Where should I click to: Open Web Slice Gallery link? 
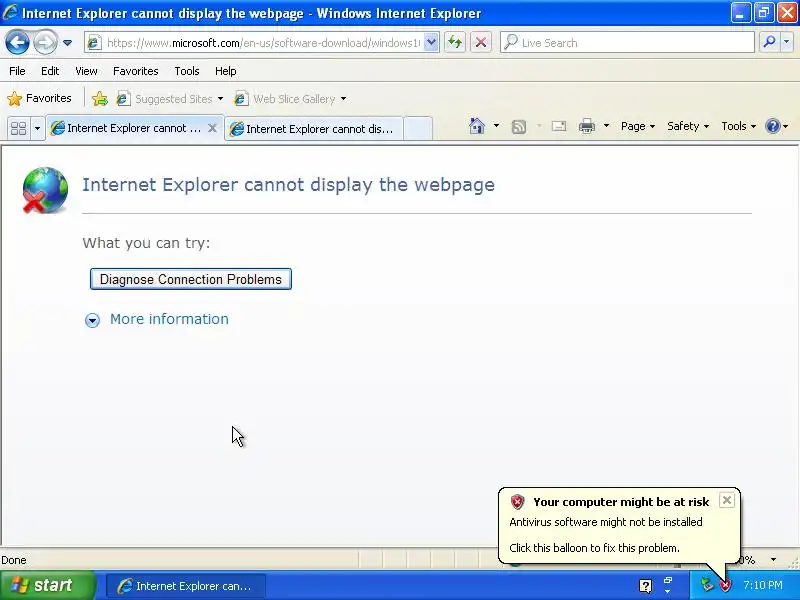click(285, 98)
